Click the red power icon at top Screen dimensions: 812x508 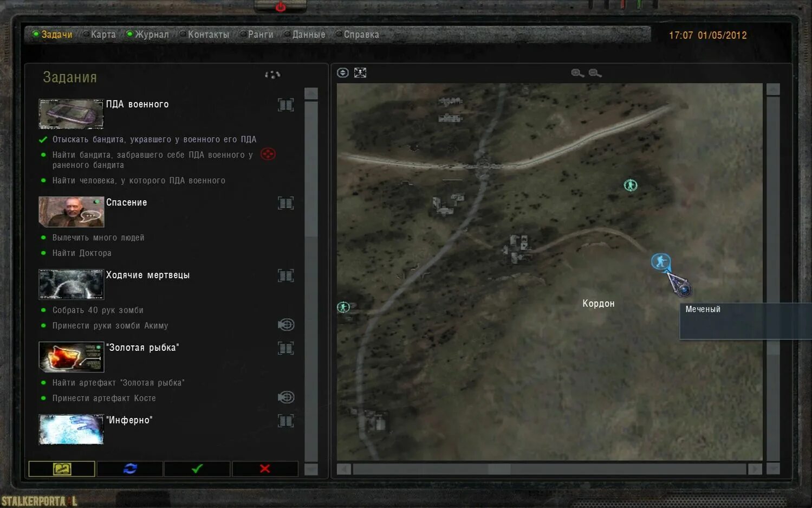point(280,7)
